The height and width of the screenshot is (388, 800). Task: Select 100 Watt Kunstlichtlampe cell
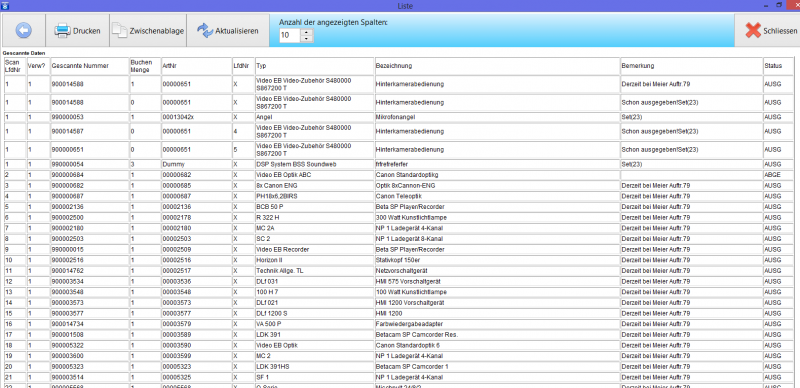[497, 292]
